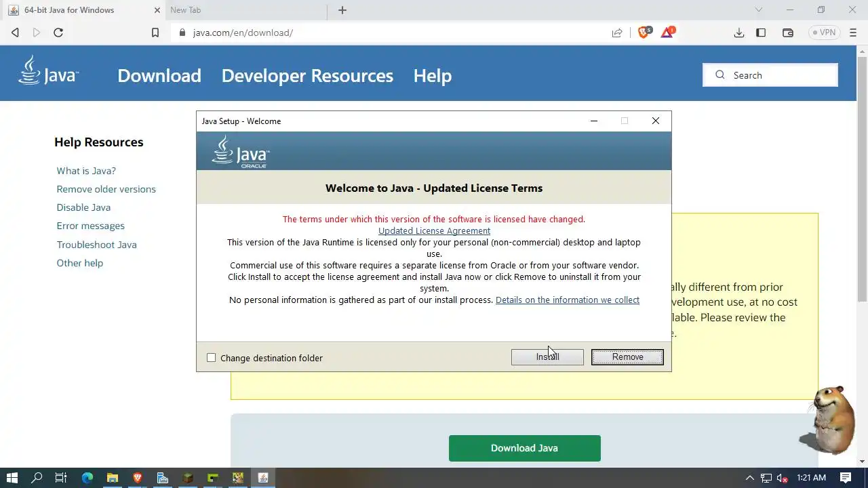868x488 pixels.
Task: Open the notifications action center
Action: click(846, 478)
